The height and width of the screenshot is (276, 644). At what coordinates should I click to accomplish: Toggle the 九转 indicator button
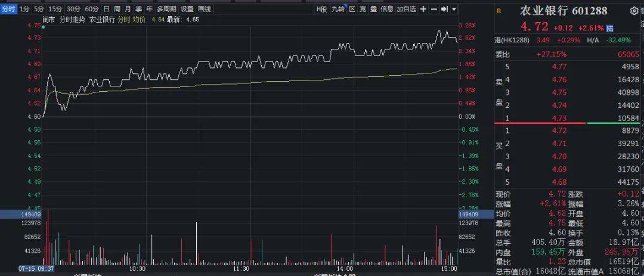pyautogui.click(x=339, y=8)
